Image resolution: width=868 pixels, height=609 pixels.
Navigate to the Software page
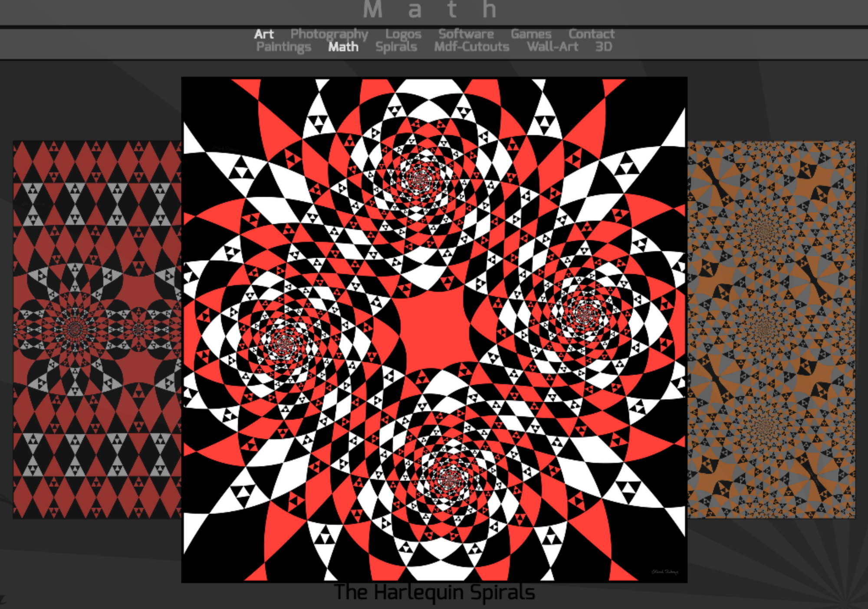click(x=466, y=34)
